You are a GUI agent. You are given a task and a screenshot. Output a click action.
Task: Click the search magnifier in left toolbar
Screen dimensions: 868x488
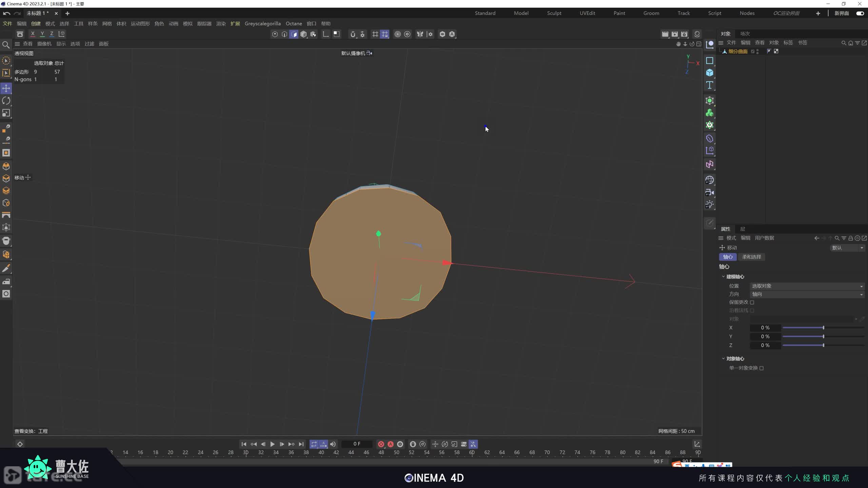click(x=6, y=45)
